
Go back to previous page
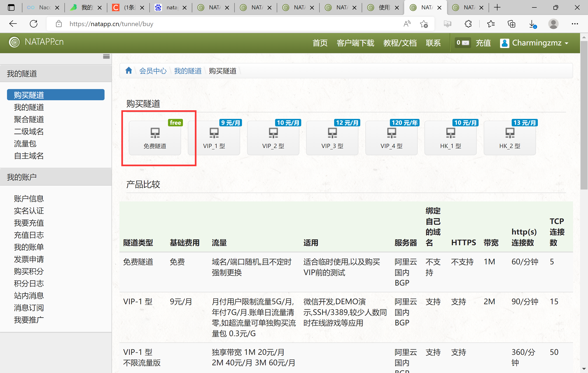point(13,24)
